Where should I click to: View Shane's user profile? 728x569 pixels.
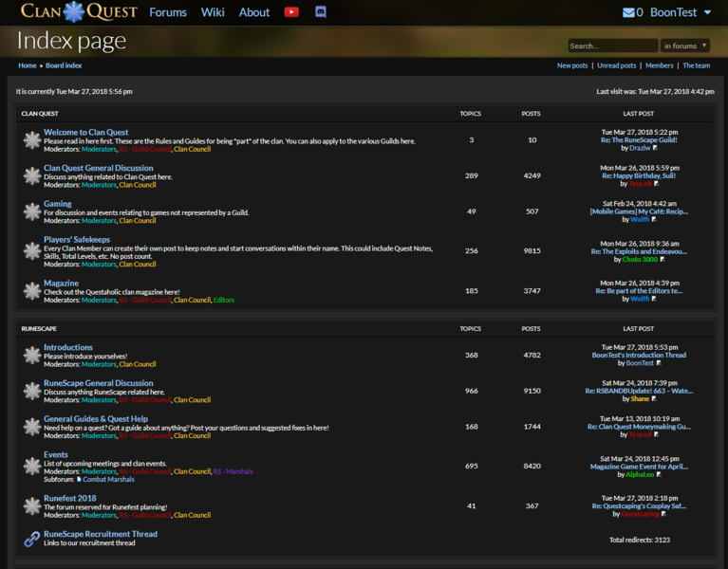point(640,399)
